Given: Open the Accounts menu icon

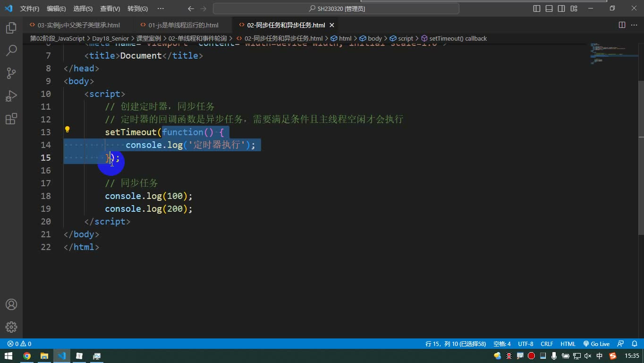Looking at the screenshot, I should click(11, 304).
